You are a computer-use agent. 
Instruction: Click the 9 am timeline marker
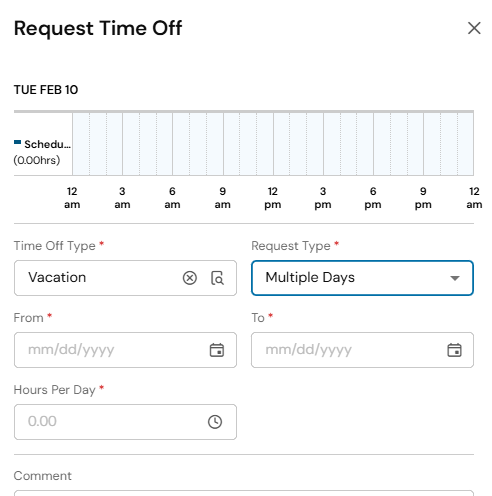(222, 198)
